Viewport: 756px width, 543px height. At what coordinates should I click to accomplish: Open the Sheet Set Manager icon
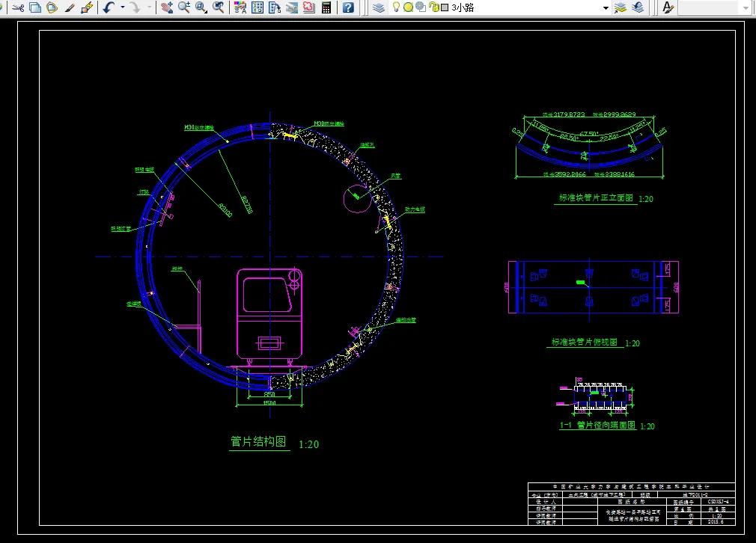click(292, 7)
